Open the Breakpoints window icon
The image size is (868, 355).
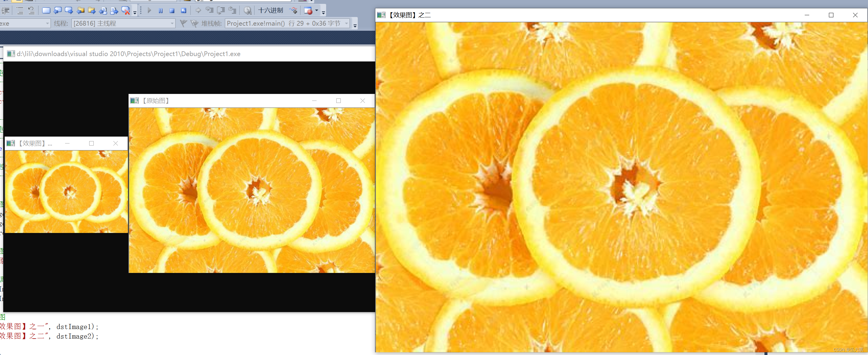308,10
